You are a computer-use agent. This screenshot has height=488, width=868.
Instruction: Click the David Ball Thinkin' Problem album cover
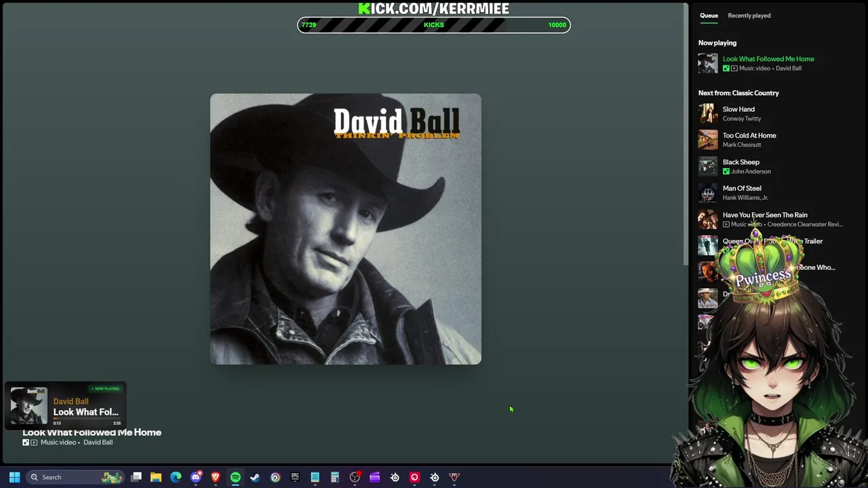coord(346,229)
